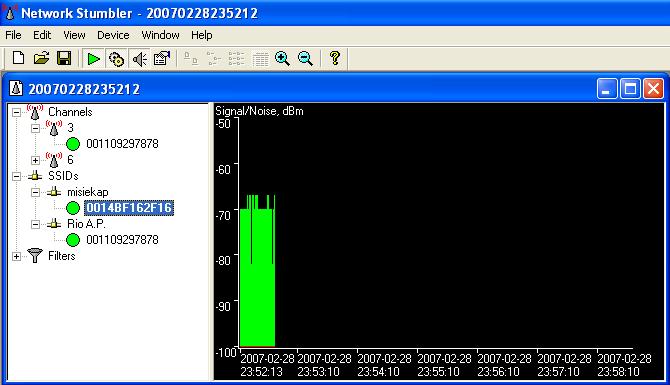Select the channel 3 antenna icon

[54, 128]
